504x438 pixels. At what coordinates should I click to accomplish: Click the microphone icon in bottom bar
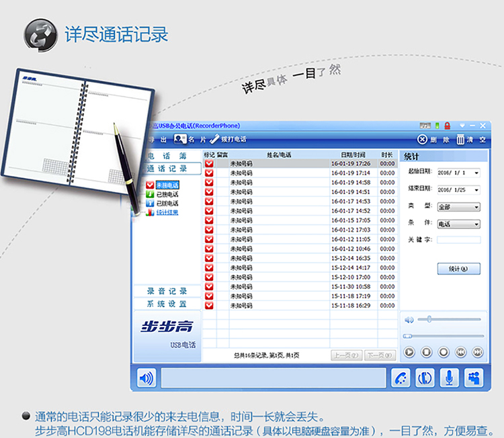coord(449,378)
